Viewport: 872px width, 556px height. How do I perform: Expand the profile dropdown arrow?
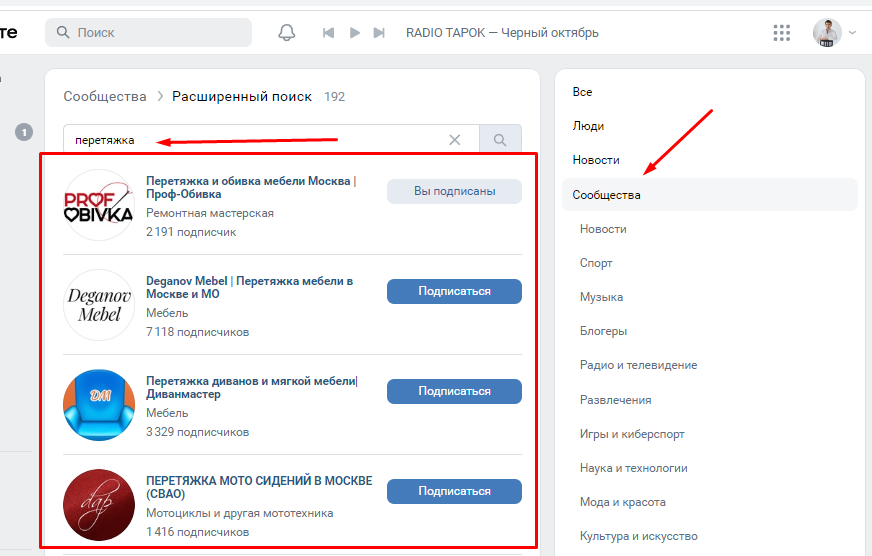click(852, 33)
